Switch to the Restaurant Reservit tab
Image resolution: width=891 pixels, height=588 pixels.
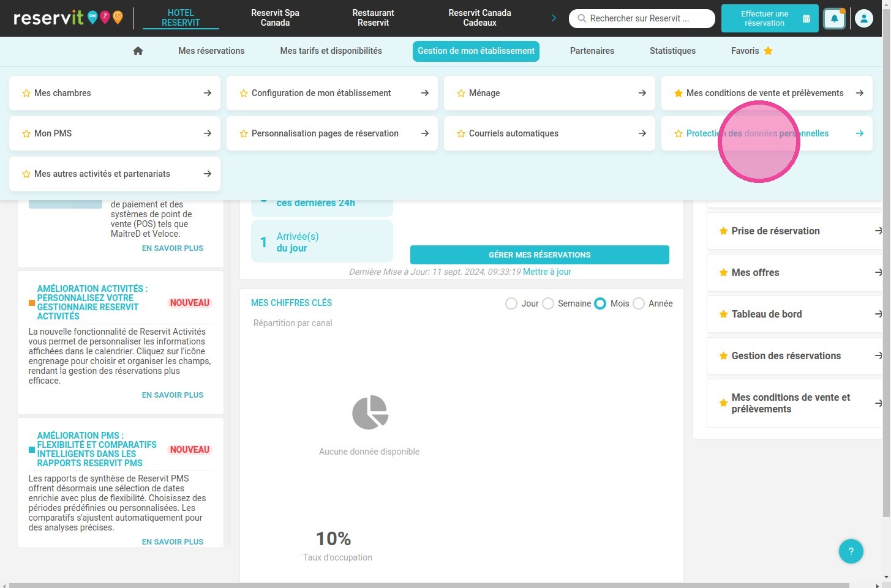pos(373,18)
